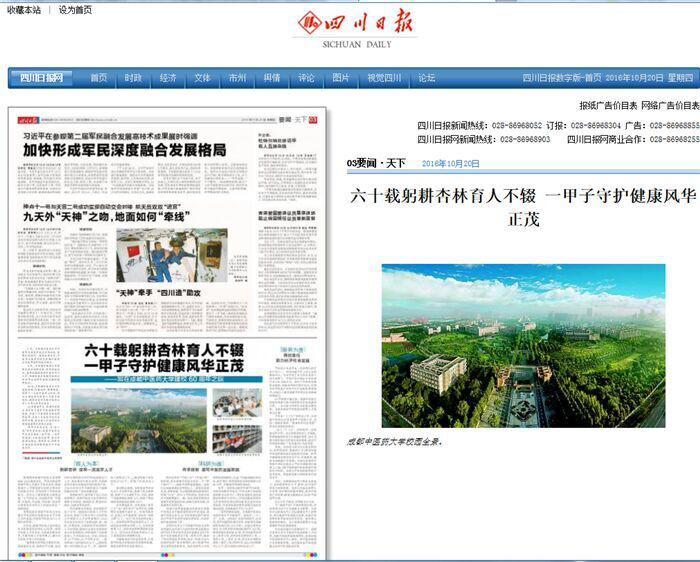Click 收藏本站 to bookmark the site

click(21, 9)
